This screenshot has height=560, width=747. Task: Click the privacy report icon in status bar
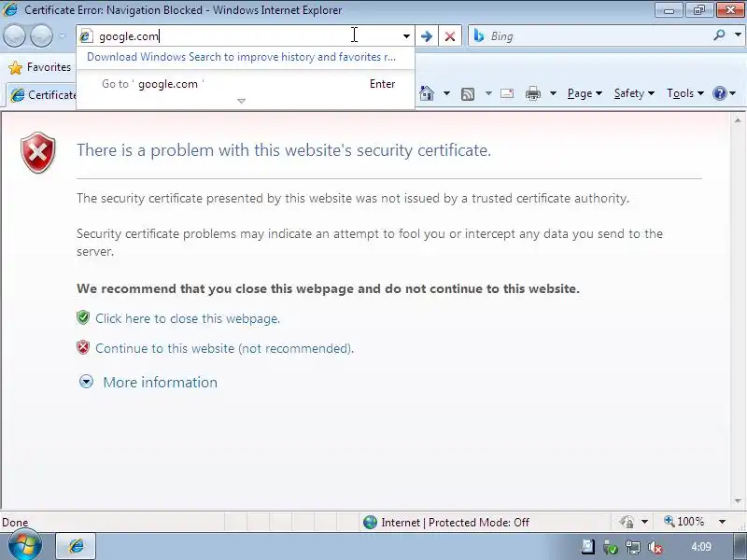coord(627,522)
